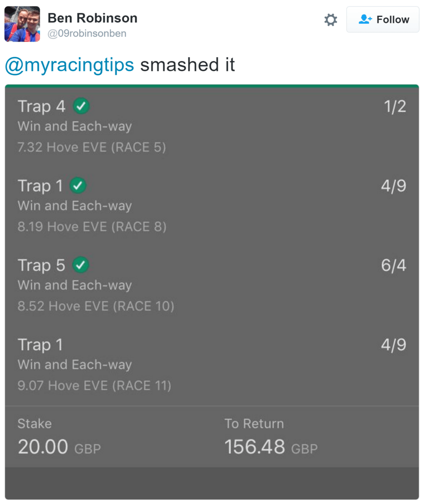Click the unchecked Trap 1 selection title

tap(40, 345)
